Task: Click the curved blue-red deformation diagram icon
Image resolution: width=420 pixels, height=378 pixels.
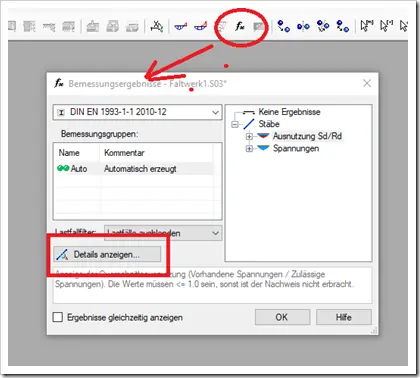Action: [x=201, y=26]
